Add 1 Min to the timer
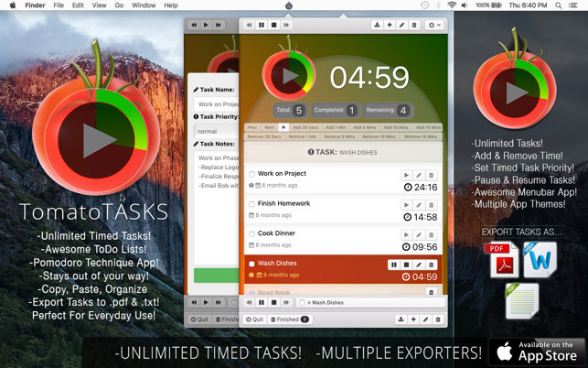 click(336, 127)
